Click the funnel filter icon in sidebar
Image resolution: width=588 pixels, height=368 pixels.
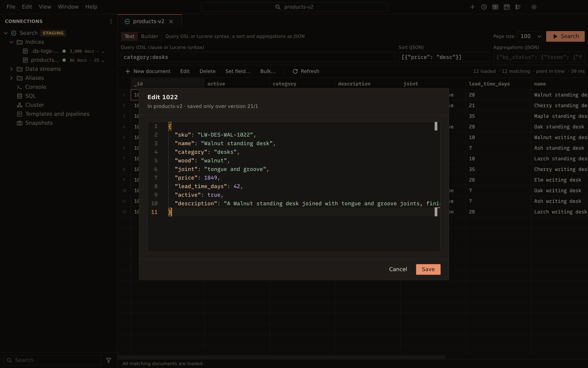point(109,360)
